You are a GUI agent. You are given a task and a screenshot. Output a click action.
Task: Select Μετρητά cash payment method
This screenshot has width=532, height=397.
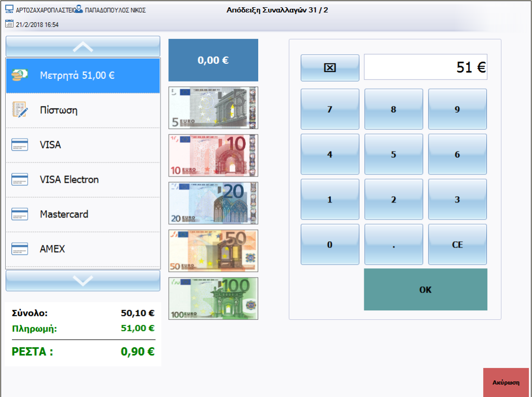pyautogui.click(x=83, y=76)
